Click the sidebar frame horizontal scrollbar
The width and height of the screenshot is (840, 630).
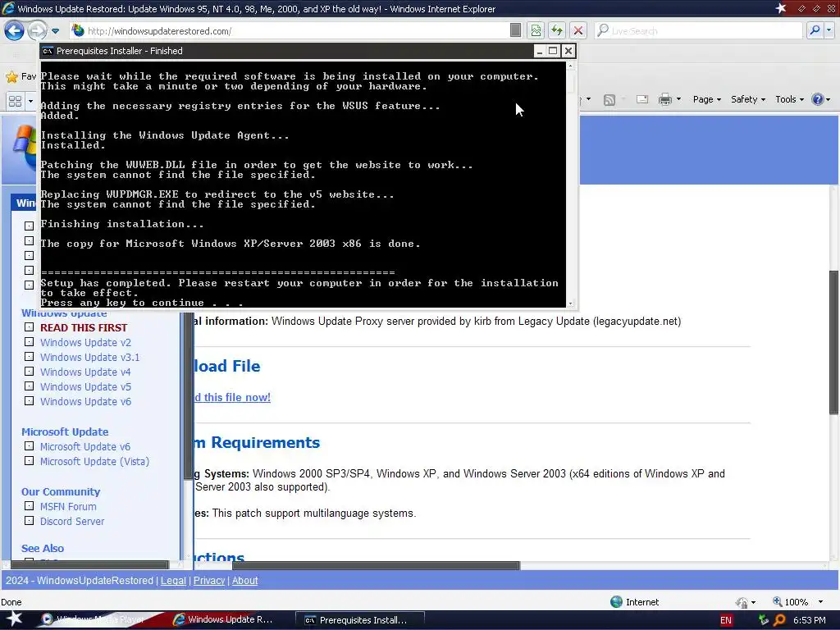click(x=90, y=564)
